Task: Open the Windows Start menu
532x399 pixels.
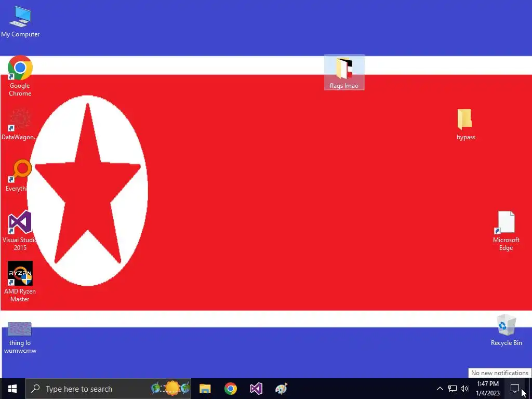Action: pos(12,389)
